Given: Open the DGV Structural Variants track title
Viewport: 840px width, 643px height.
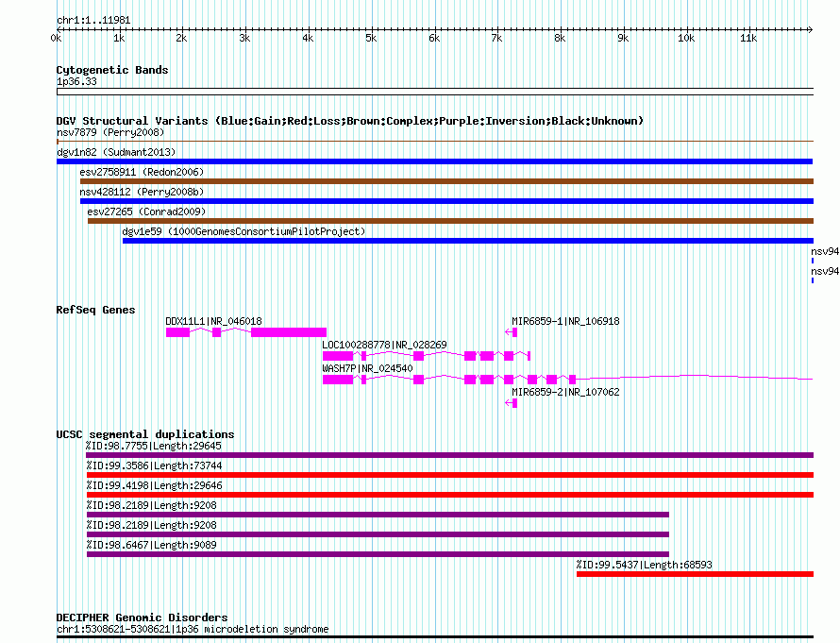Looking at the screenshot, I should 350,121.
